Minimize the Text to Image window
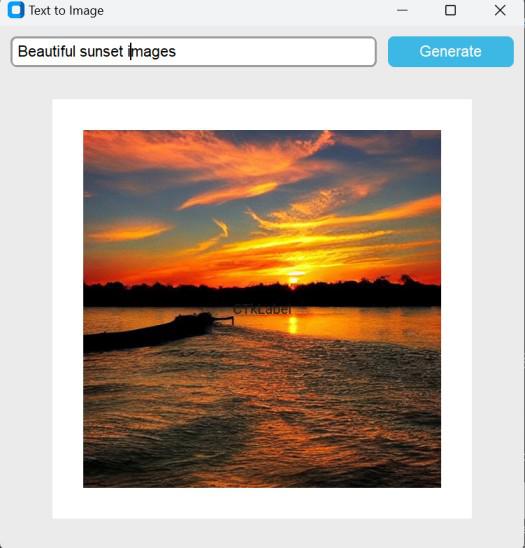 click(x=402, y=10)
